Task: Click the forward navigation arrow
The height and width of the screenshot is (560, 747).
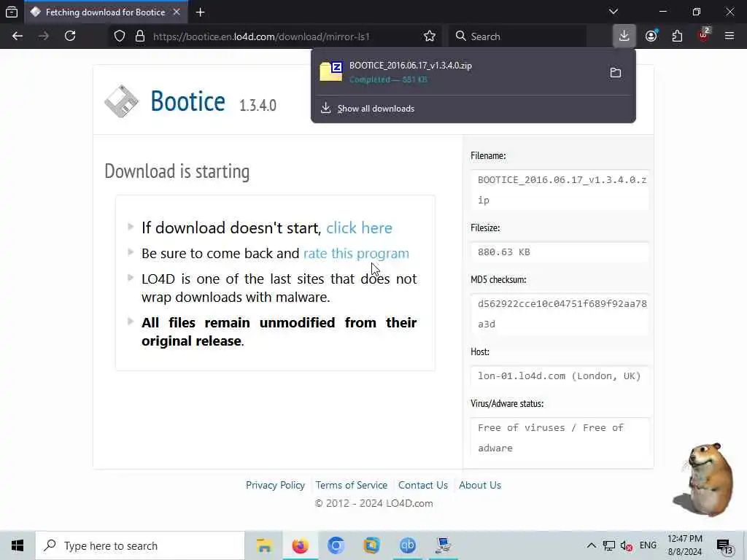Action: coord(44,36)
